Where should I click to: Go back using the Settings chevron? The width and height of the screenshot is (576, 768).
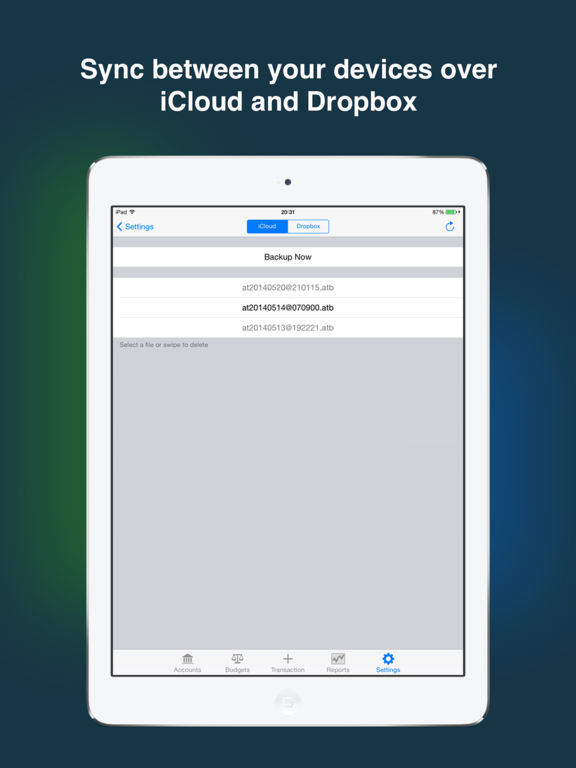pos(120,226)
